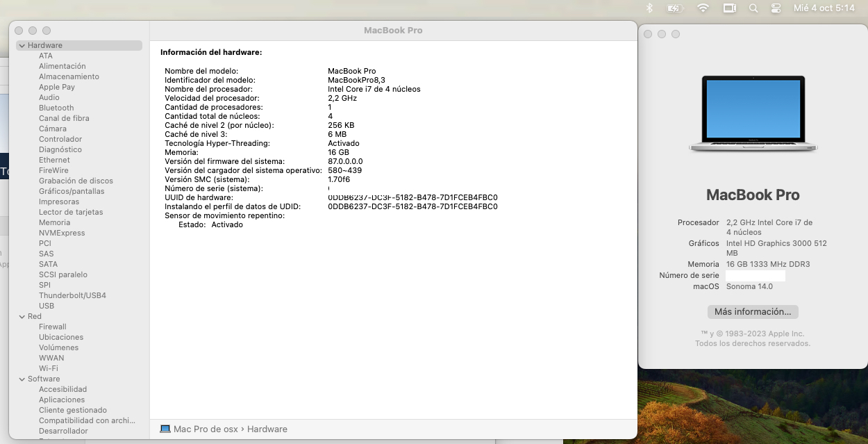
Task: Select FireWire in the sidebar
Action: (x=53, y=170)
